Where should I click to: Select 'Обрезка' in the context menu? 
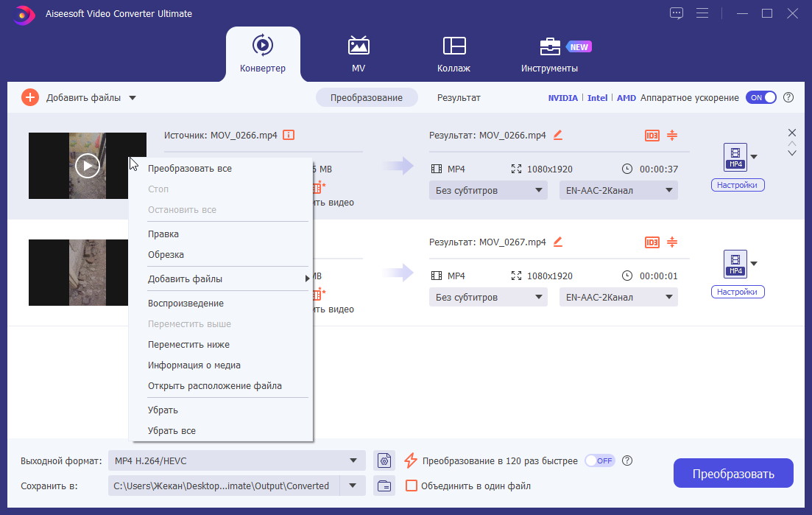pos(166,254)
